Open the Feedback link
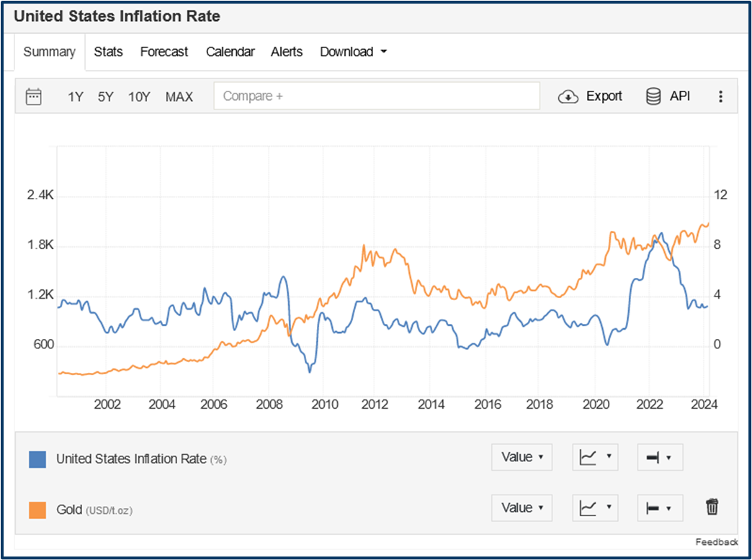The image size is (752, 560). coord(717,542)
